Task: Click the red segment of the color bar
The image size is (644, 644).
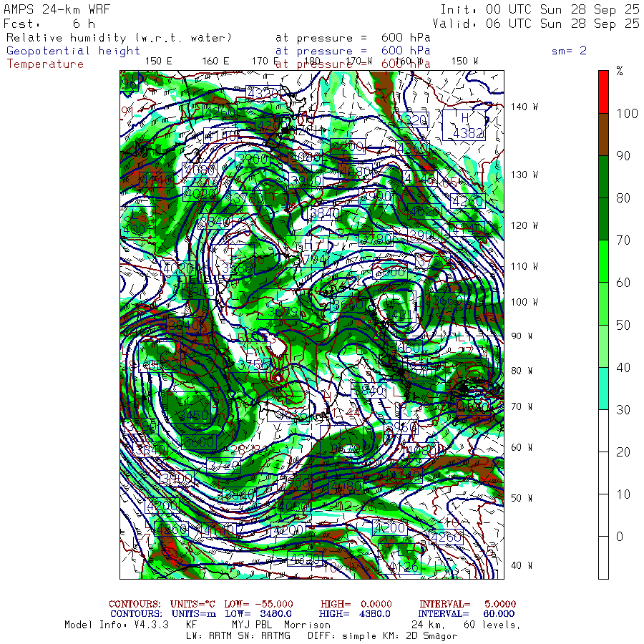Action: [604, 91]
